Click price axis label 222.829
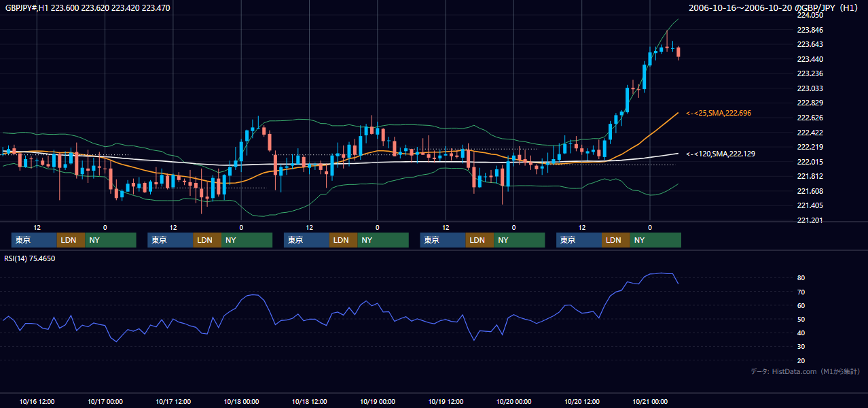This screenshot has width=868, height=408. pyautogui.click(x=810, y=103)
